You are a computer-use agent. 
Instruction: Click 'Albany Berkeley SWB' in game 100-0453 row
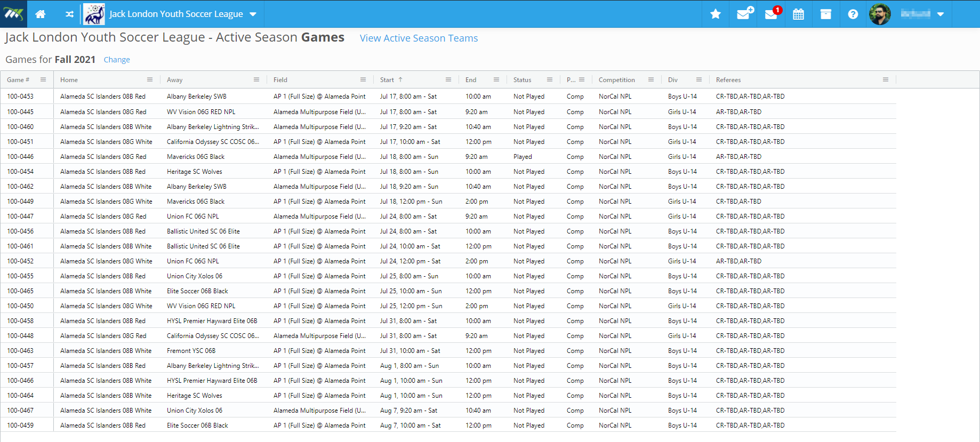(x=197, y=97)
